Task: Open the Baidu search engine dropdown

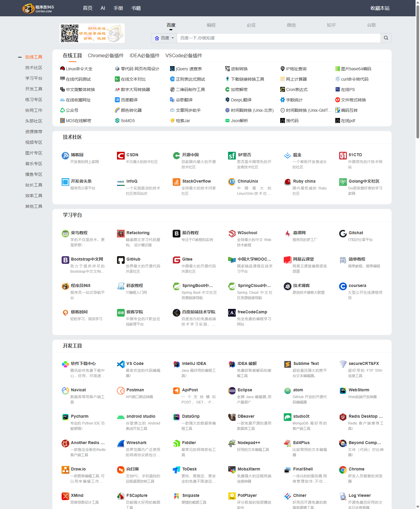Action: pyautogui.click(x=164, y=38)
